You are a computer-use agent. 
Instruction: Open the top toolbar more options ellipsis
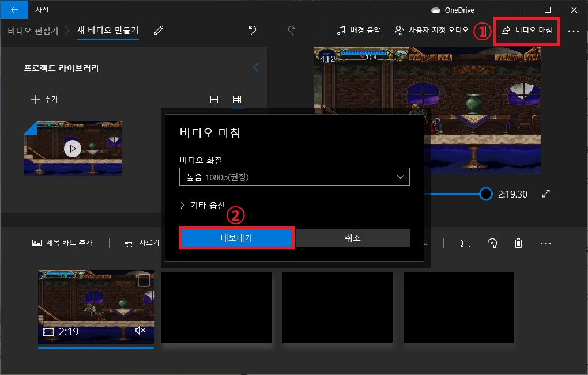click(x=574, y=31)
